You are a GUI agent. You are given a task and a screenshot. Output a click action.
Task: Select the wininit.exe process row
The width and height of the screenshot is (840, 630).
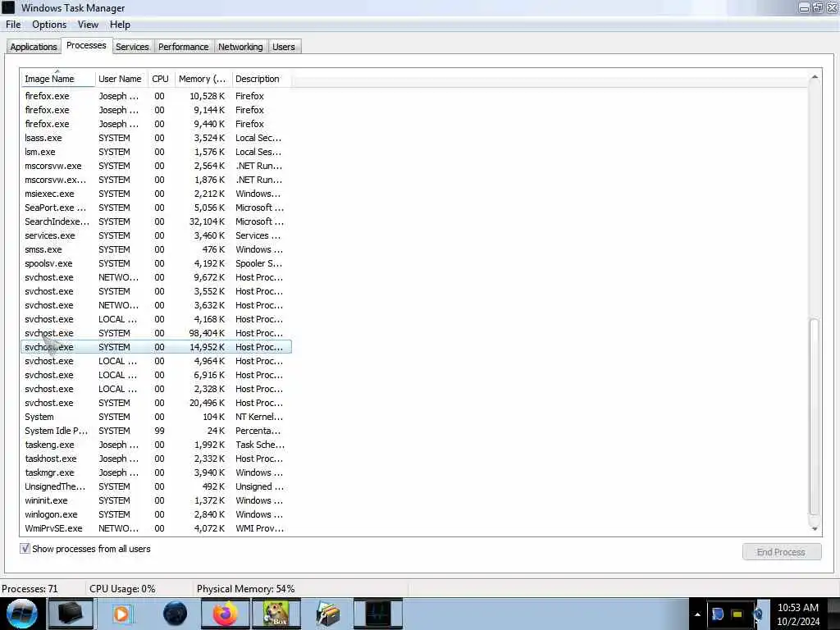click(156, 500)
